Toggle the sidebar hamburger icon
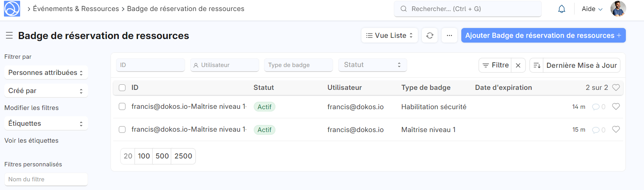The width and height of the screenshot is (644, 190). pos(9,35)
